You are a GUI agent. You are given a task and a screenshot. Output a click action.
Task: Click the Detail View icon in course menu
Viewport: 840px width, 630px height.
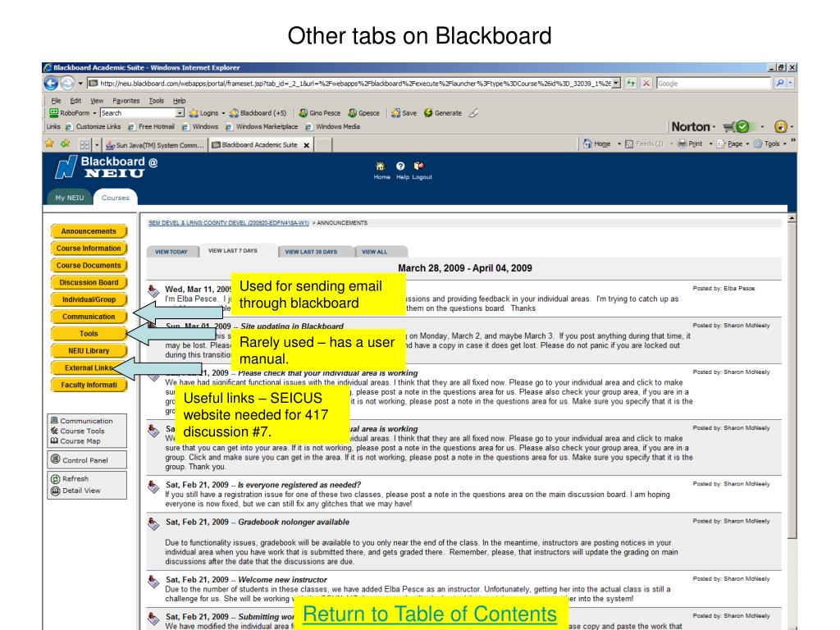click(55, 491)
